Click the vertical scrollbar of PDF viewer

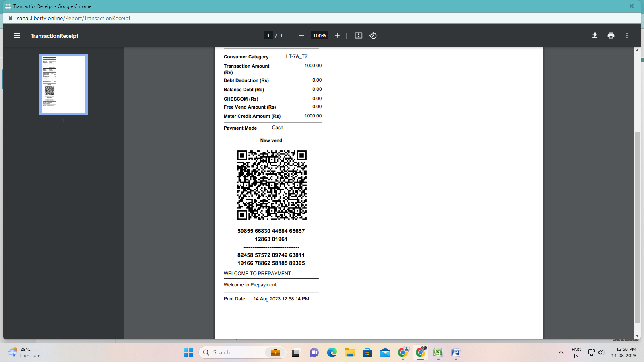637,227
